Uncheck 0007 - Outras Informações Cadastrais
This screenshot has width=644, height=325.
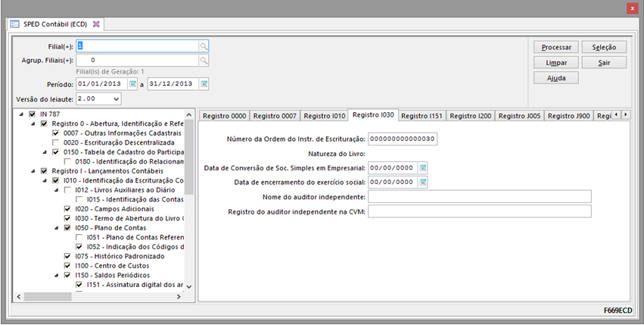pyautogui.click(x=55, y=133)
